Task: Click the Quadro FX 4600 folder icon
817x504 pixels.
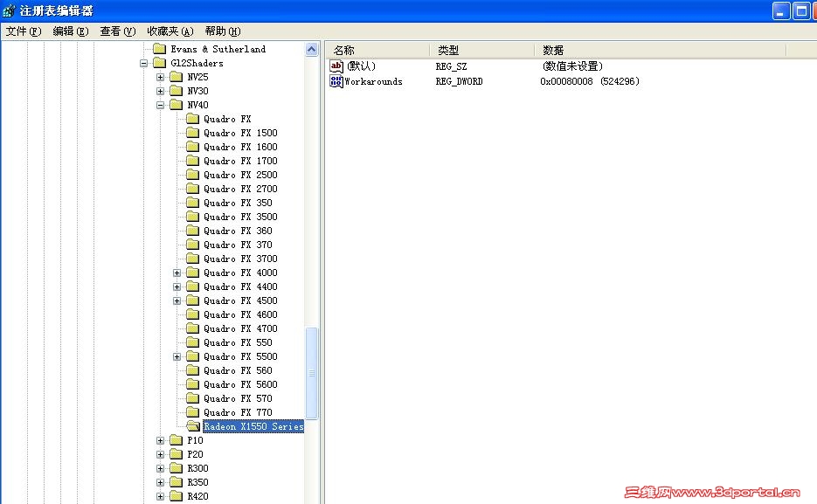Action: 193,314
